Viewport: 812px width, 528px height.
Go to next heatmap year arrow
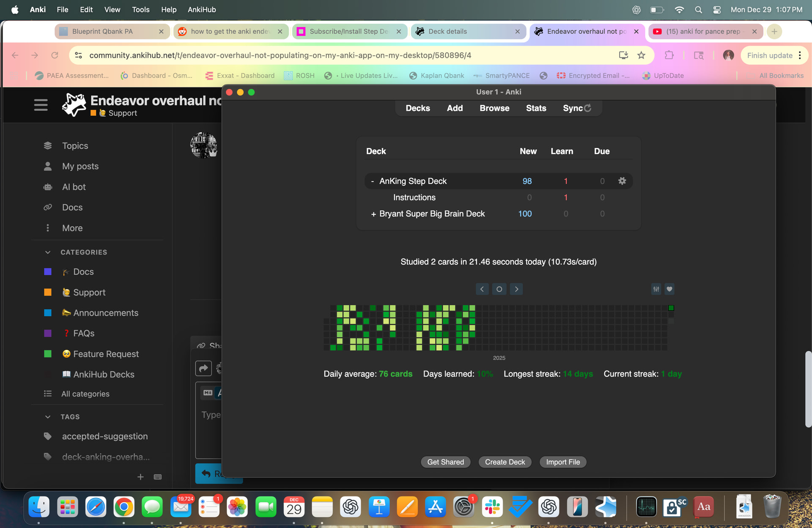516,289
